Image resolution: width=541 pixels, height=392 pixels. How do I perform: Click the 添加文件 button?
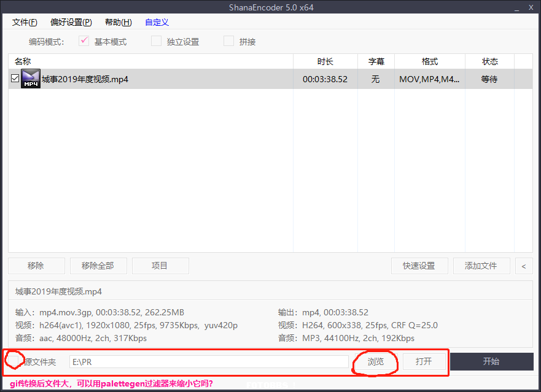pos(481,266)
